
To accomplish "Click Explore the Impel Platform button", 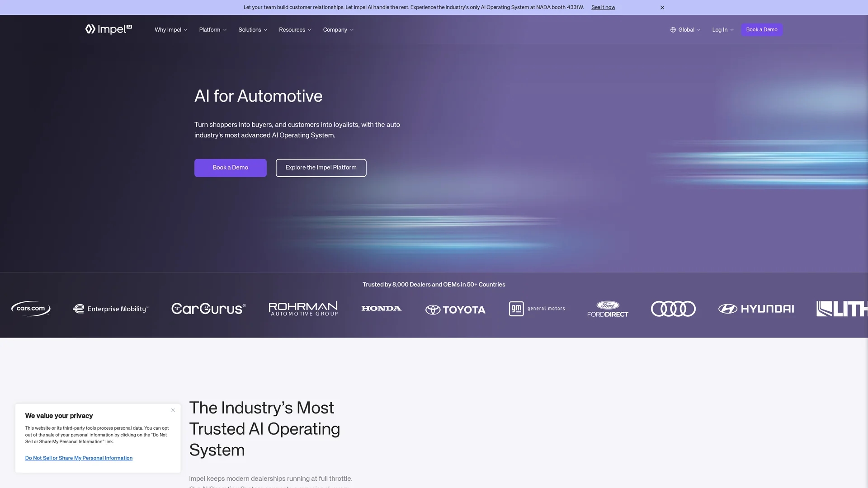I will pos(321,168).
